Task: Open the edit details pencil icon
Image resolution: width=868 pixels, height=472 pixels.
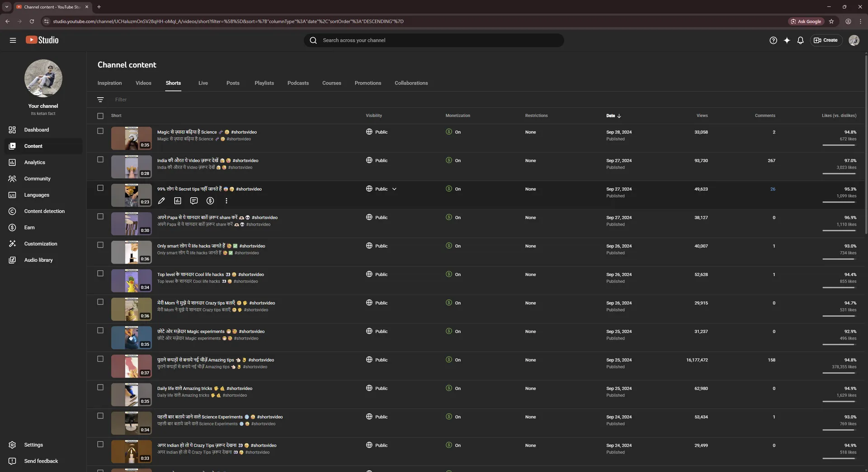Action: (161, 201)
